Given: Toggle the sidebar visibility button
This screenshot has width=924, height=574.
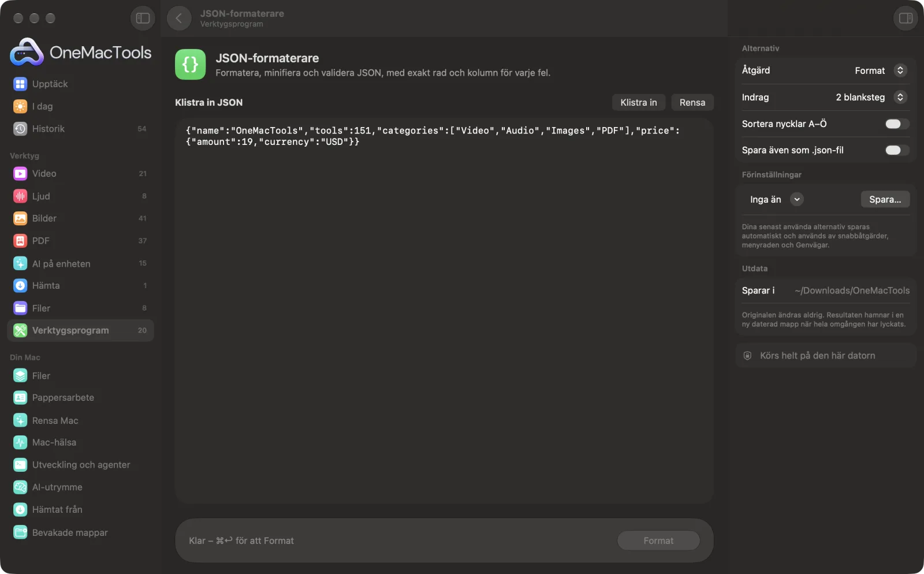Looking at the screenshot, I should [x=143, y=18].
